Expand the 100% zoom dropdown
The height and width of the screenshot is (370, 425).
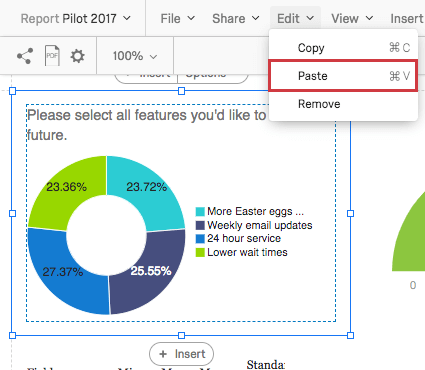point(135,56)
